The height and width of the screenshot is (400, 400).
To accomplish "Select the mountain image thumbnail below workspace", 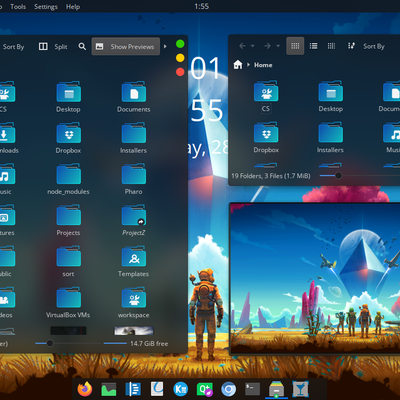I will click(x=134, y=331).
